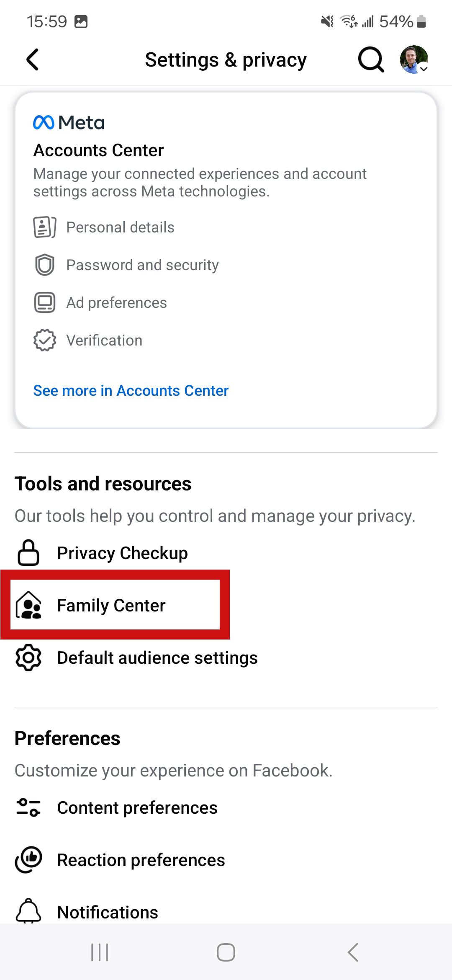Tap the back arrow chevron

33,59
